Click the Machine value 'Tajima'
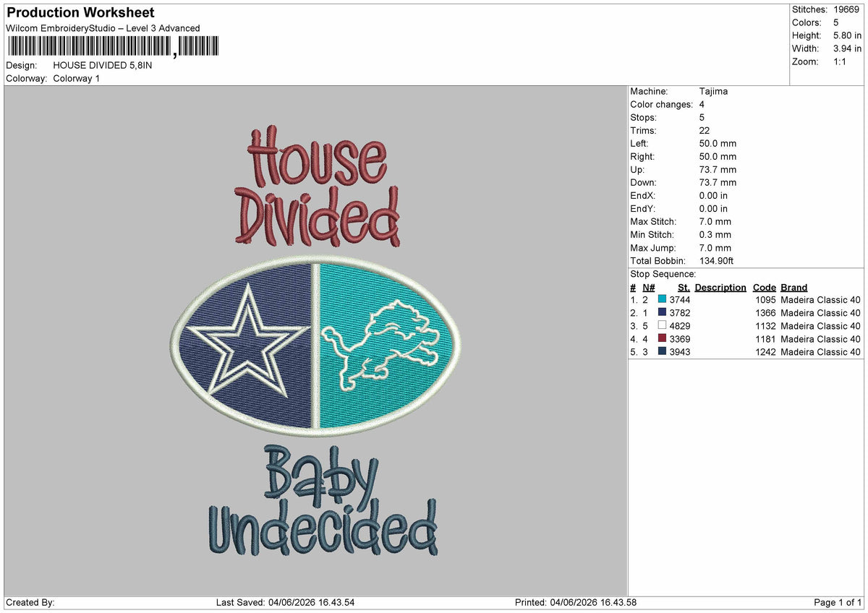 [714, 92]
